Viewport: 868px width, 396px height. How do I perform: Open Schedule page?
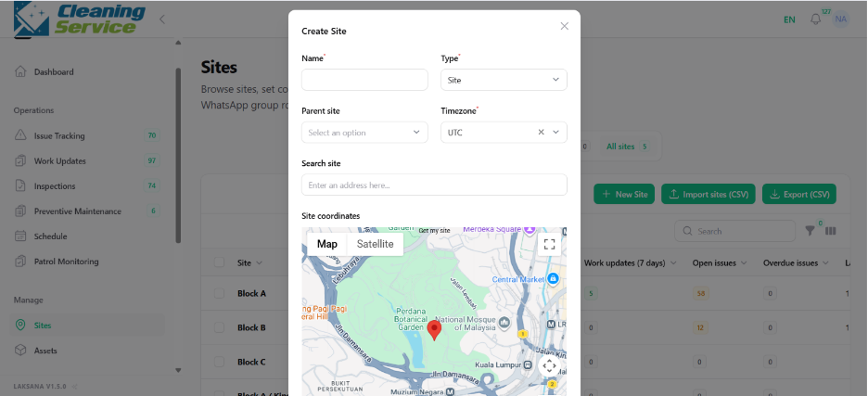click(x=50, y=236)
